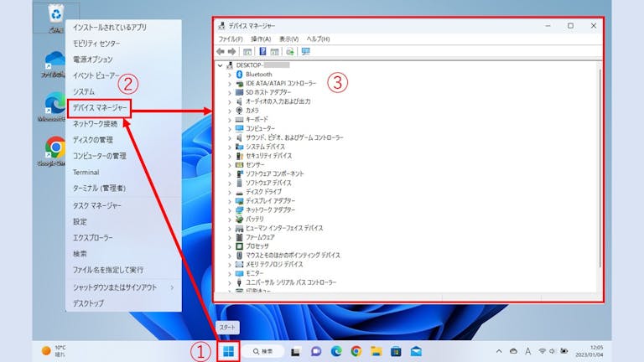Open Microsoft Store from the taskbar
644x362 pixels.
pos(396,351)
